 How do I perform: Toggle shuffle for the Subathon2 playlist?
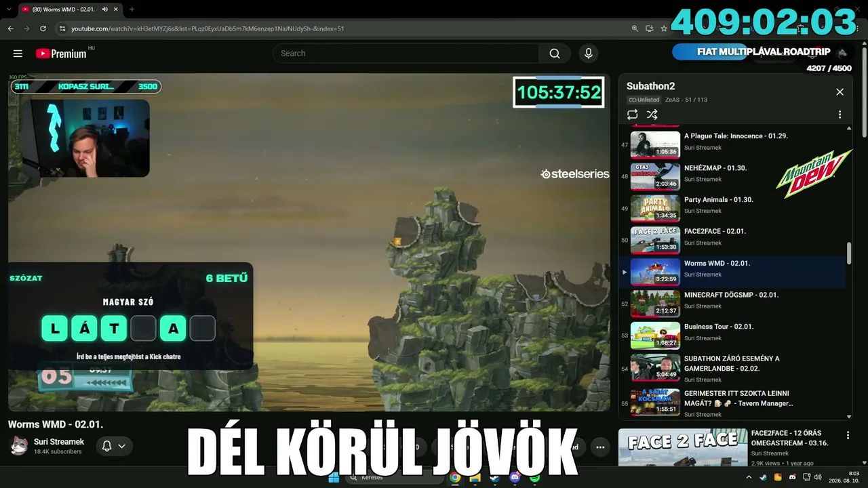coord(652,115)
